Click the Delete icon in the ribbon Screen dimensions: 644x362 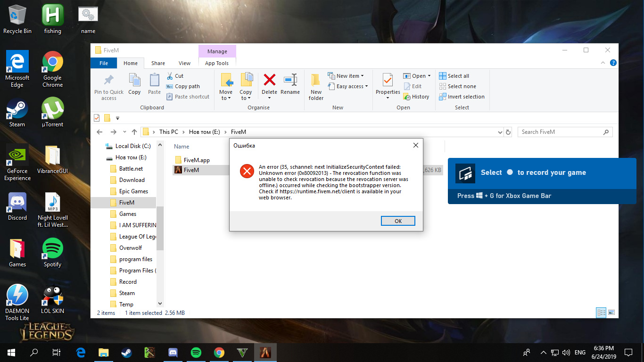[x=269, y=80]
